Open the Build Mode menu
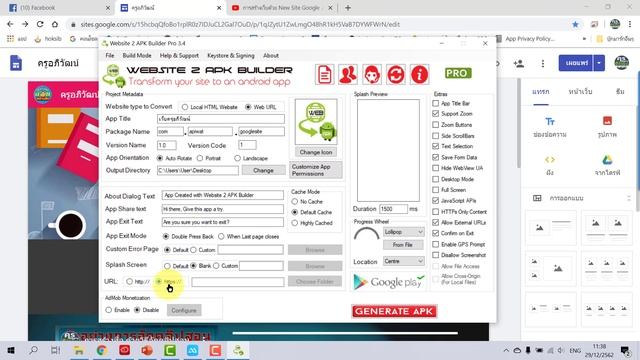Viewport: 640px width, 360px height. point(137,56)
